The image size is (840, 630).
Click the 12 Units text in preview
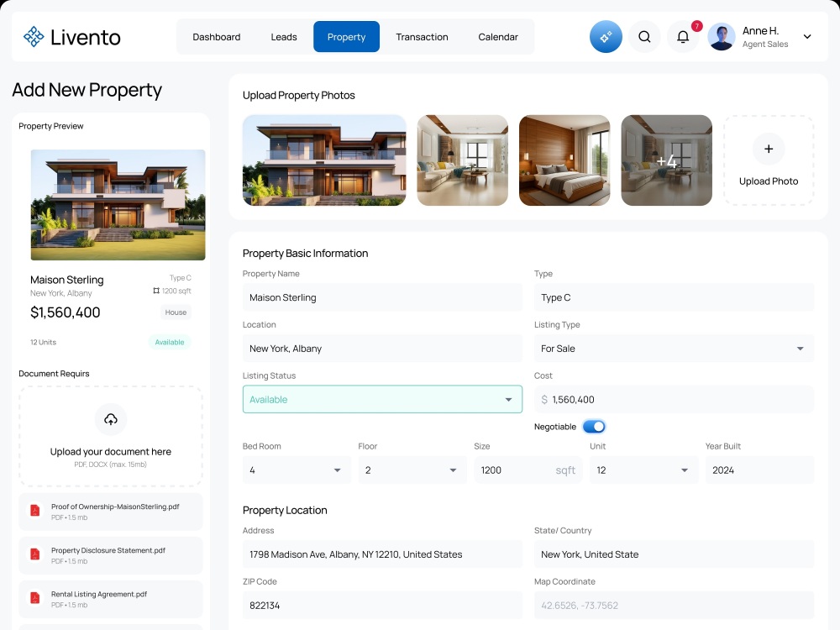point(44,343)
